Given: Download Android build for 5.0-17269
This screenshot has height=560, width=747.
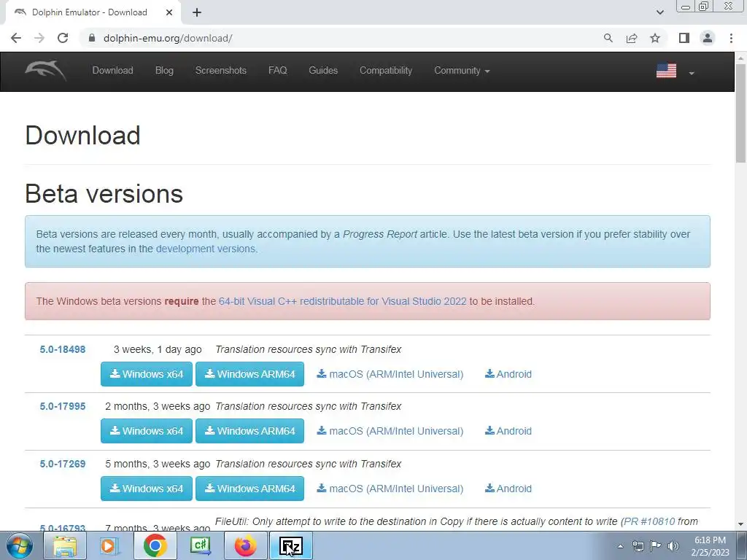Looking at the screenshot, I should tap(508, 489).
